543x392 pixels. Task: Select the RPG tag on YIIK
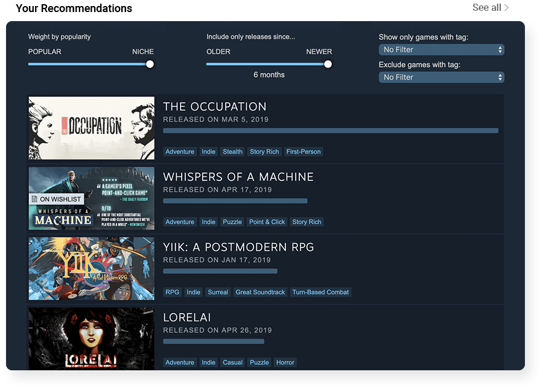point(172,292)
